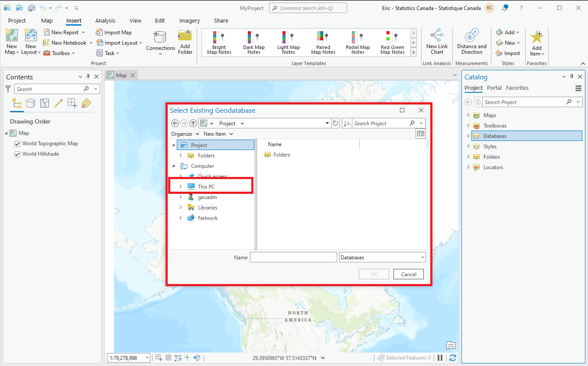Select Styles in Catalog pane
Screen dimensions: 588x366
click(490, 147)
